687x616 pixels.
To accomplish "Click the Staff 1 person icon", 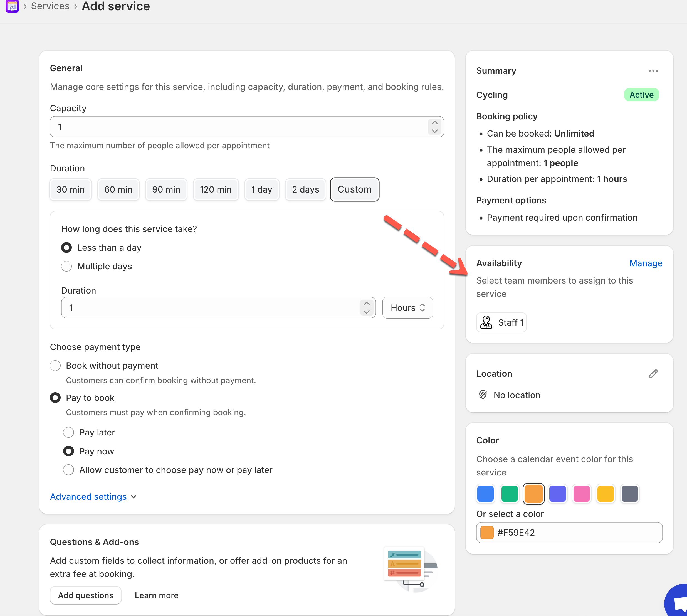I will [486, 322].
